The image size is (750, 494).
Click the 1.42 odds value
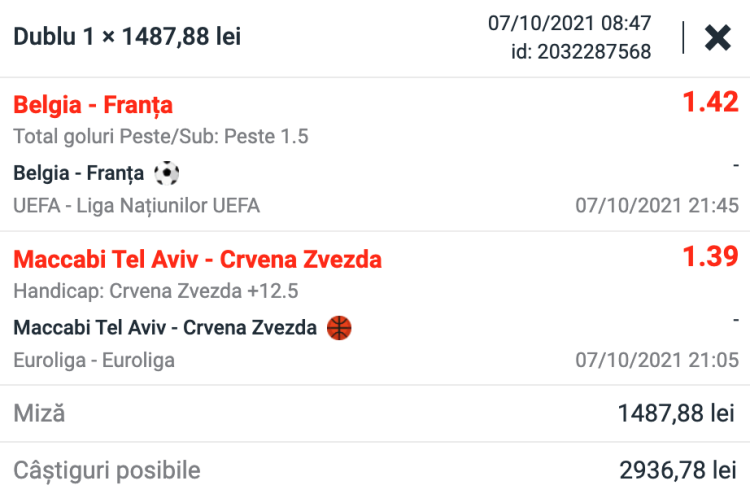coord(709,102)
